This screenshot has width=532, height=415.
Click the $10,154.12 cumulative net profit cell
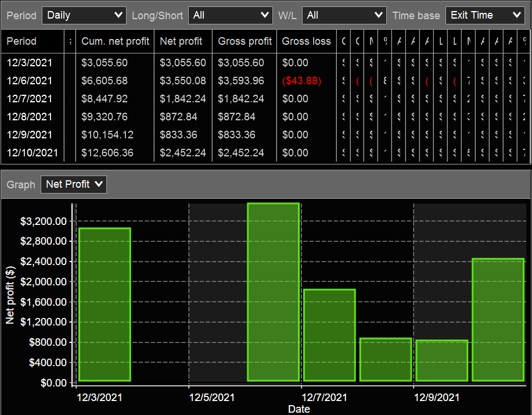(x=107, y=135)
